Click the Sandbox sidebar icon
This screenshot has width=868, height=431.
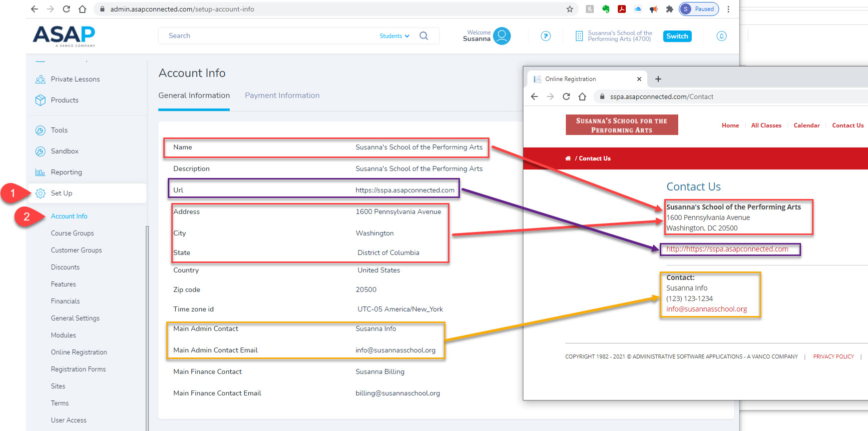click(x=40, y=151)
